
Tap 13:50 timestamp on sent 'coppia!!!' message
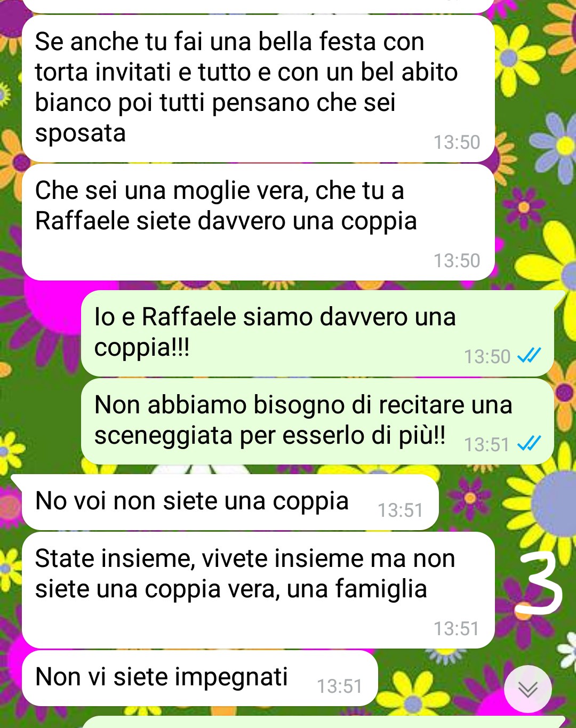tap(487, 357)
